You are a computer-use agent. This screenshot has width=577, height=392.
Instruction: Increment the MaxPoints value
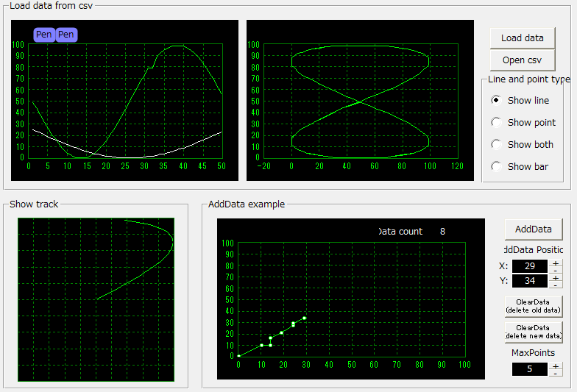[555, 366]
